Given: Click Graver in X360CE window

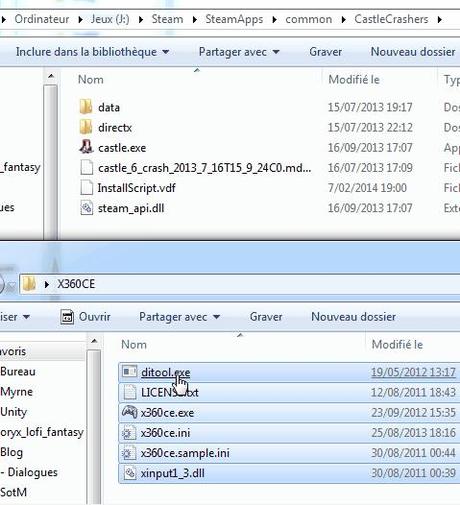Looking at the screenshot, I should 266,317.
